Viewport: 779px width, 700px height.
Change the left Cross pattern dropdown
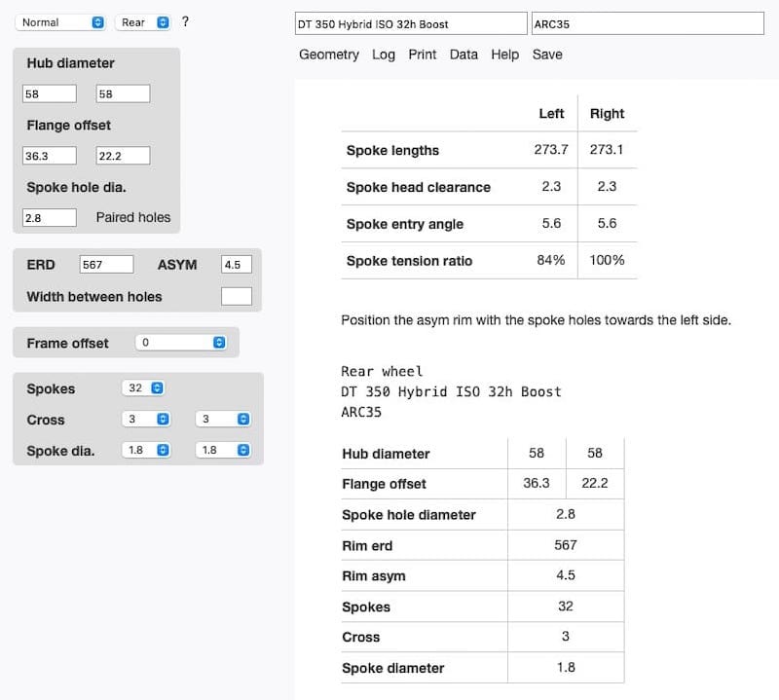(x=147, y=420)
